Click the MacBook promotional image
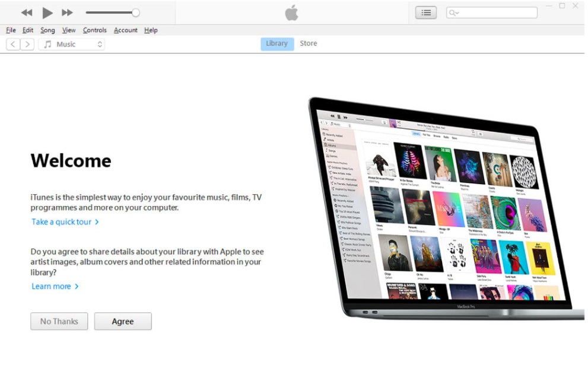Screen dimensions: 588x374 (x=446, y=208)
